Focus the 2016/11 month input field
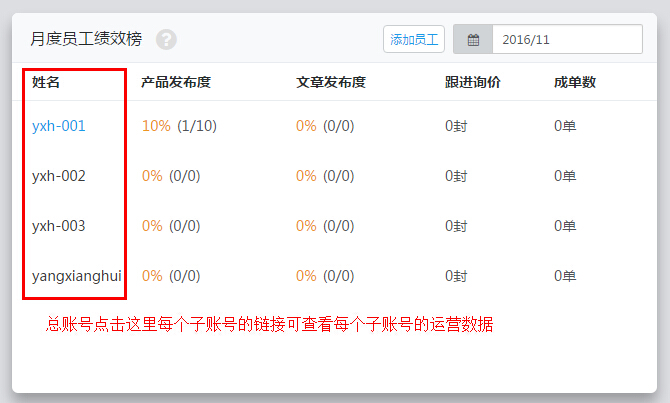Viewport: 670px width, 403px height. point(566,40)
